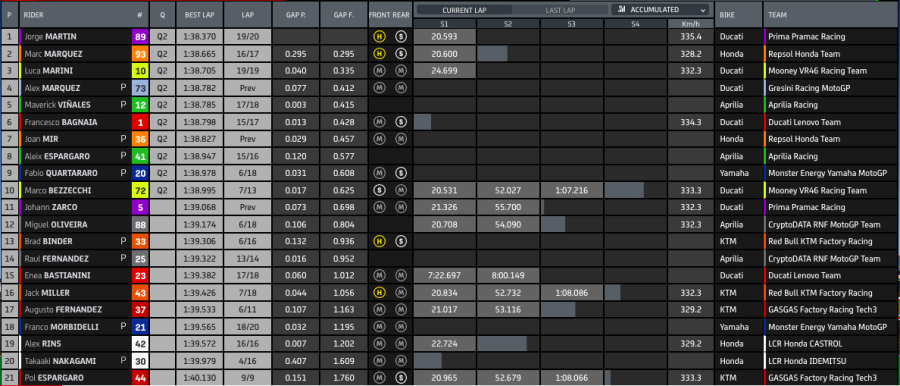Click Marc Marquez's rear tyre S icon

(401, 53)
